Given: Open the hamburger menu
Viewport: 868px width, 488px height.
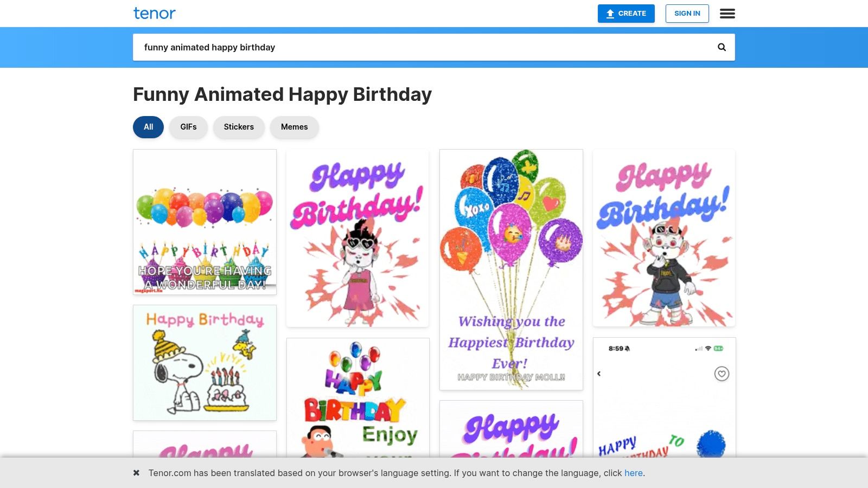Looking at the screenshot, I should [727, 14].
